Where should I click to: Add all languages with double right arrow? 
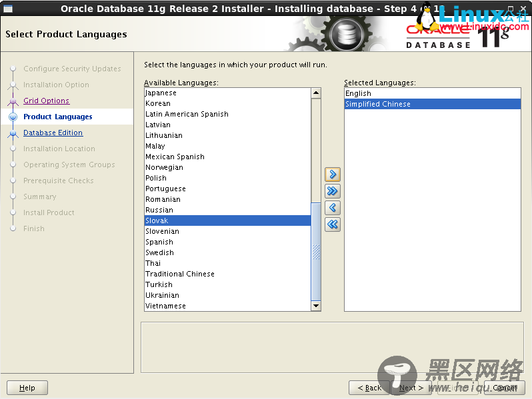[333, 191]
